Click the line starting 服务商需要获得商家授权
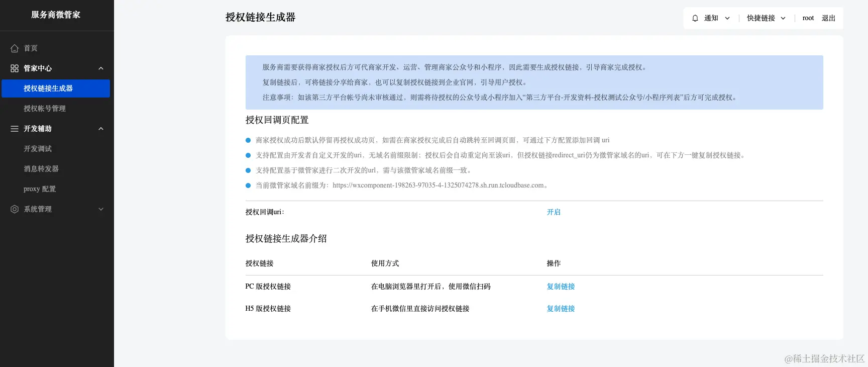868x367 pixels. point(456,67)
